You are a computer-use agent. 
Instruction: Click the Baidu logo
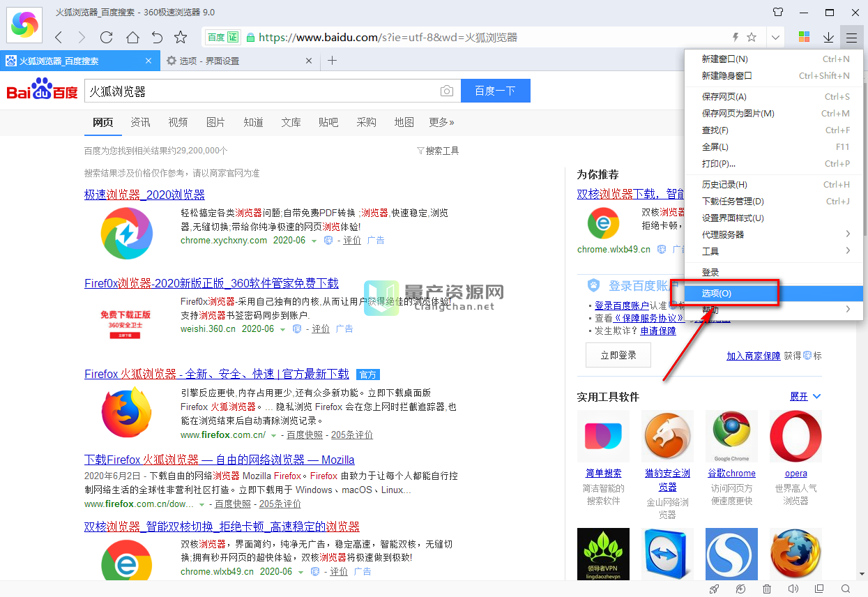pyautogui.click(x=42, y=91)
